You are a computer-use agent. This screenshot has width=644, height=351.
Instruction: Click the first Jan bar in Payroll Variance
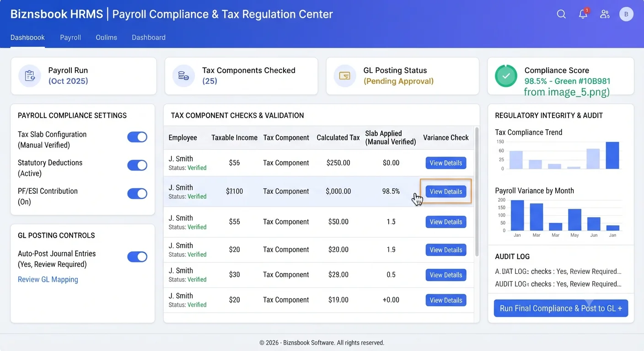pos(517,215)
